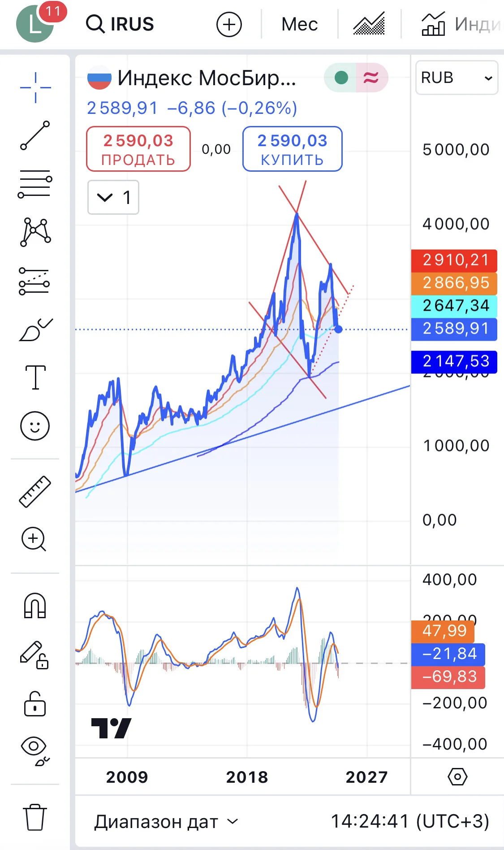504x850 pixels.
Task: Open the emoji and stickers tool
Action: 35,425
